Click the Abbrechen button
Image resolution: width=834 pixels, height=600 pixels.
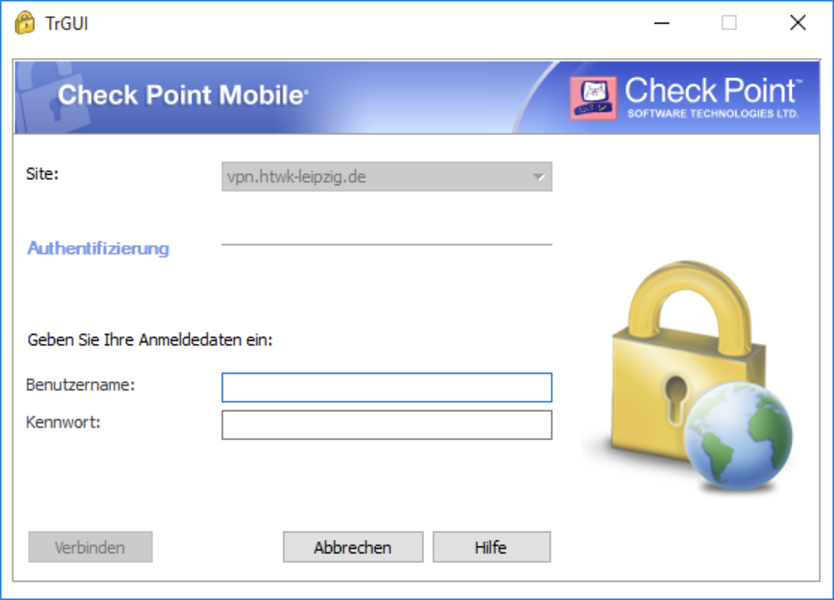(x=353, y=547)
